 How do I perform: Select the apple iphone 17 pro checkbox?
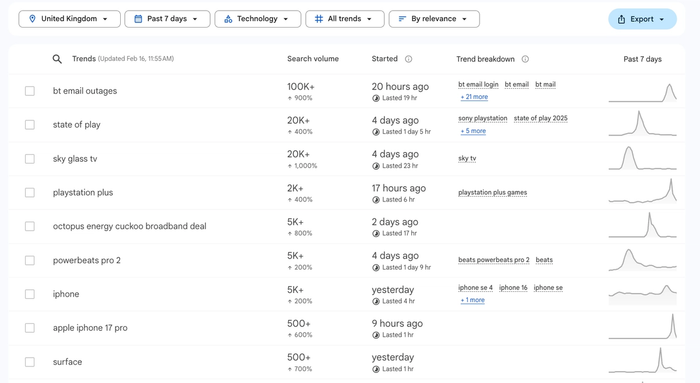pyautogui.click(x=30, y=328)
